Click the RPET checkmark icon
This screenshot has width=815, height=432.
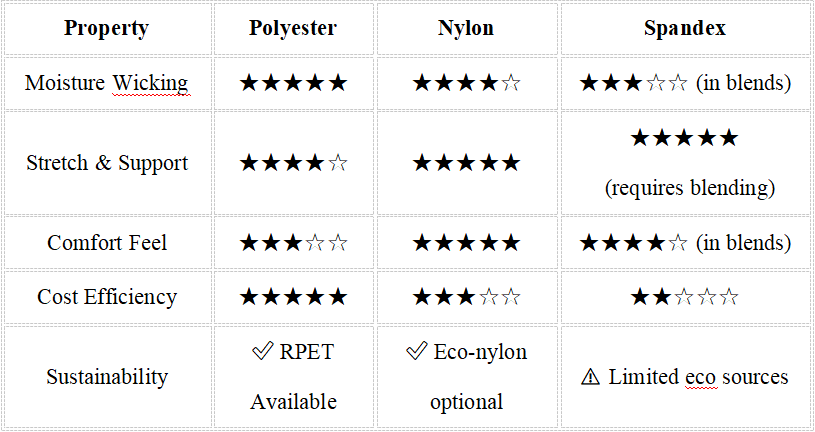click(262, 351)
